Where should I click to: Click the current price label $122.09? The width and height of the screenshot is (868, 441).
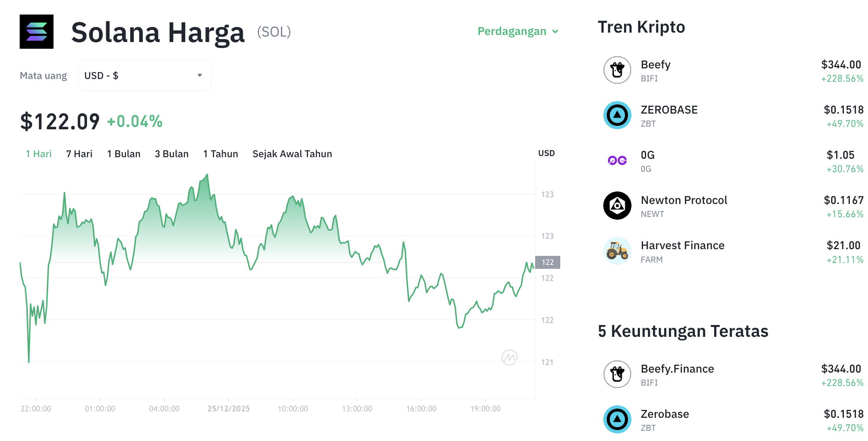coord(60,121)
